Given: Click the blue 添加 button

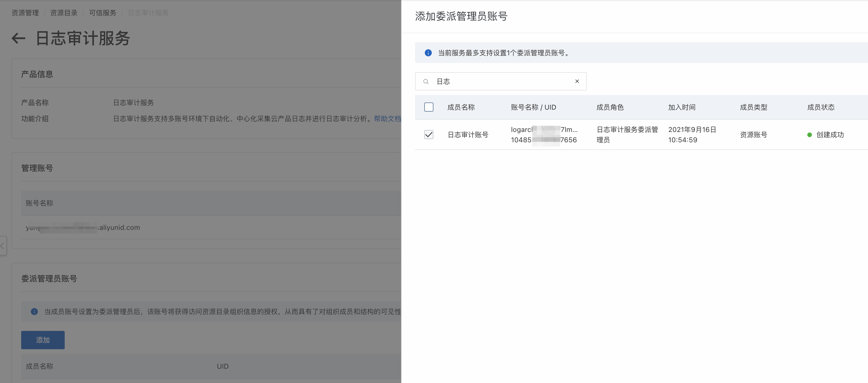Looking at the screenshot, I should coord(43,340).
